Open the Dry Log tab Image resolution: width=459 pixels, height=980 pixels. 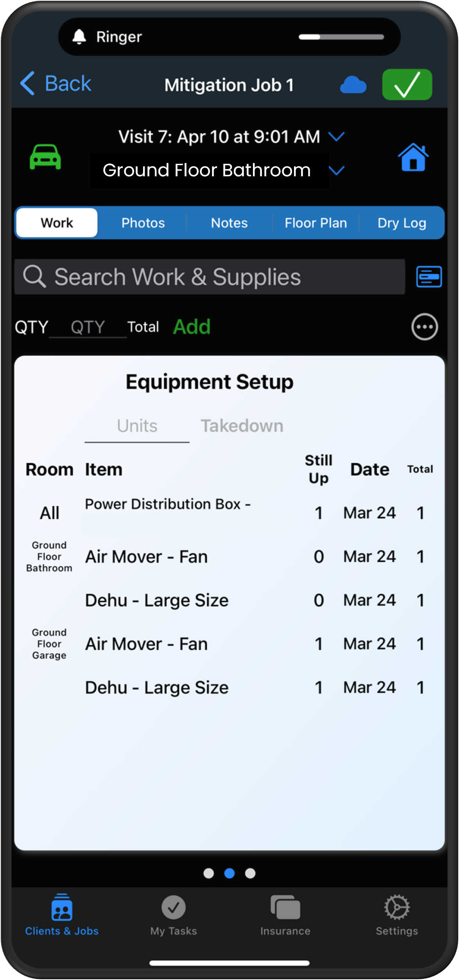coord(402,223)
